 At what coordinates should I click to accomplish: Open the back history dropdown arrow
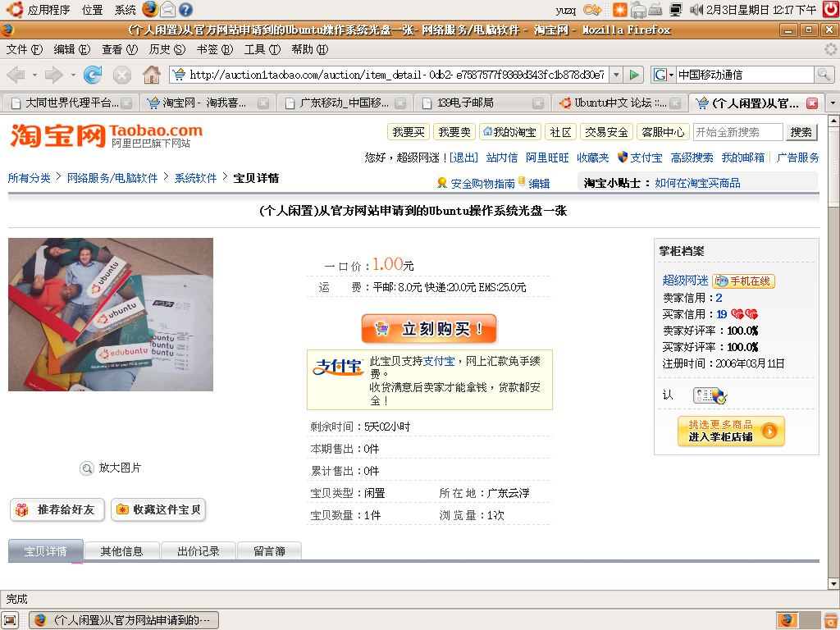pos(34,75)
